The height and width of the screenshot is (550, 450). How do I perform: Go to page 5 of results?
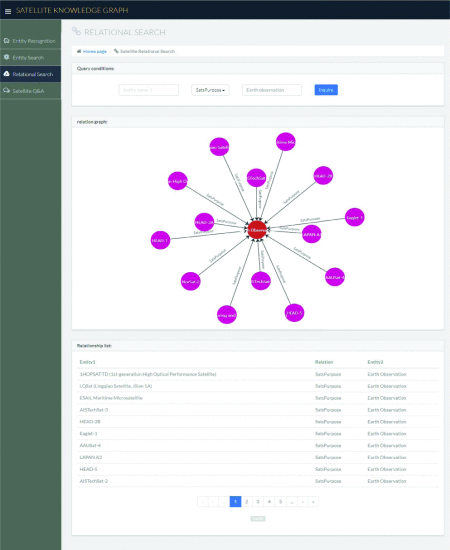pyautogui.click(x=280, y=502)
